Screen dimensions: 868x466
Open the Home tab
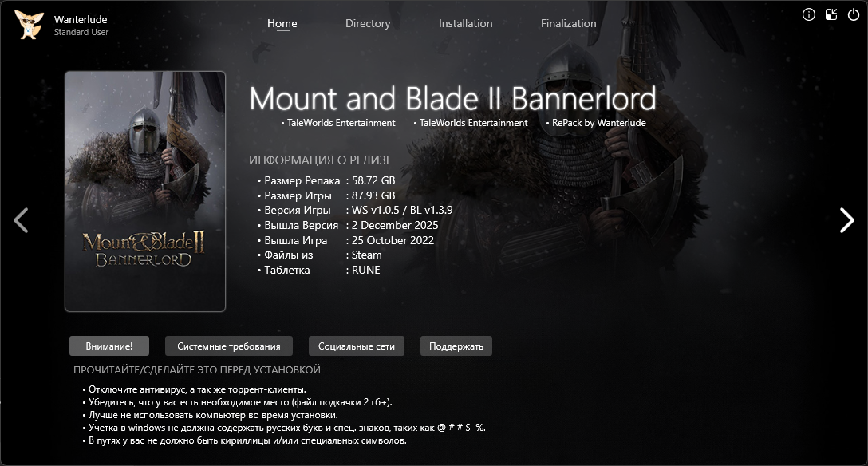coord(282,23)
